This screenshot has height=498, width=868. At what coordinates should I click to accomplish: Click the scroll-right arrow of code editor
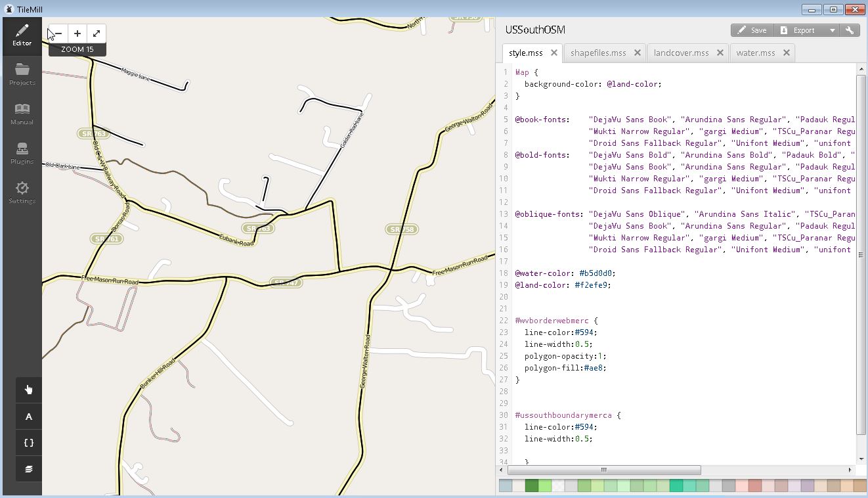850,470
